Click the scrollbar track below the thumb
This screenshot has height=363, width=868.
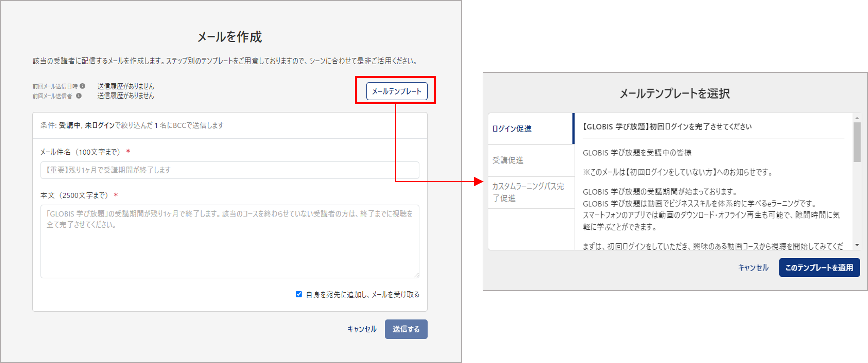point(857,202)
